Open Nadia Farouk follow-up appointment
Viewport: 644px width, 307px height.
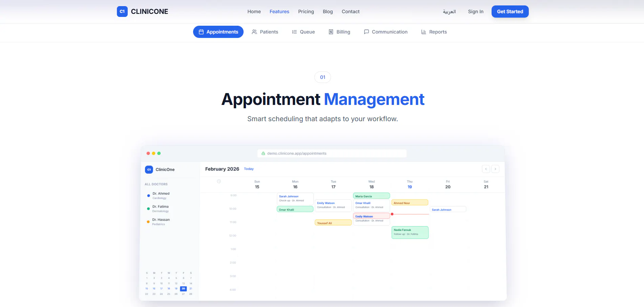click(x=410, y=233)
